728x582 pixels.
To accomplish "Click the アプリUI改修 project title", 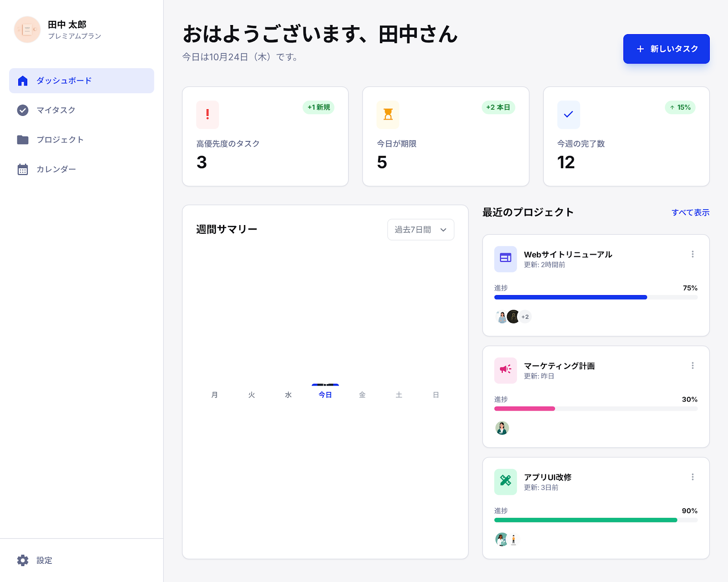I will pyautogui.click(x=547, y=477).
